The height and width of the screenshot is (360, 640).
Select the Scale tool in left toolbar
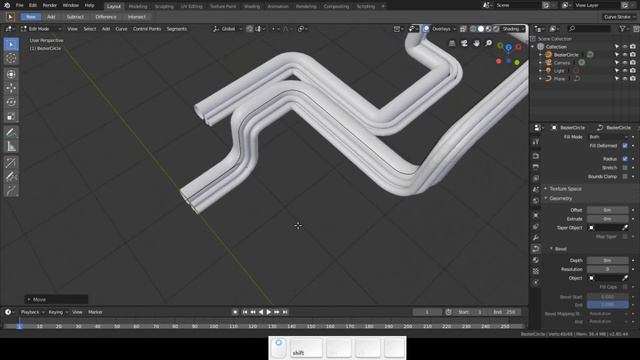(11, 116)
